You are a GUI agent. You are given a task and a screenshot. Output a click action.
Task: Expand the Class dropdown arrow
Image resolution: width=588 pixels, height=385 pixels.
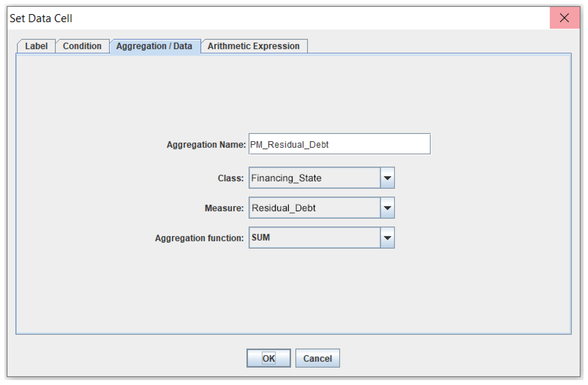pyautogui.click(x=387, y=178)
